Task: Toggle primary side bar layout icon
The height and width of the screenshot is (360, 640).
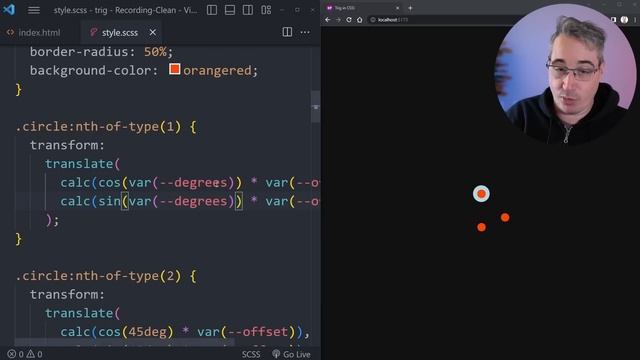Action: (x=212, y=10)
